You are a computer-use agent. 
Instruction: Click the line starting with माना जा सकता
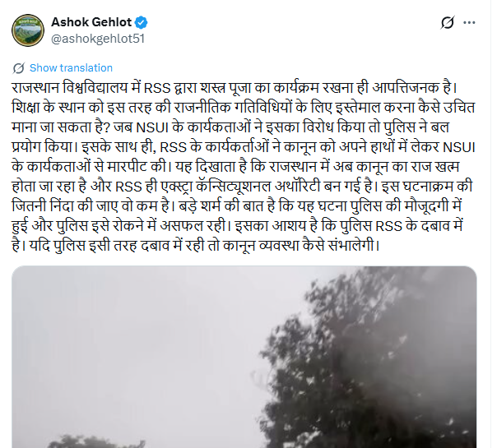click(x=230, y=127)
